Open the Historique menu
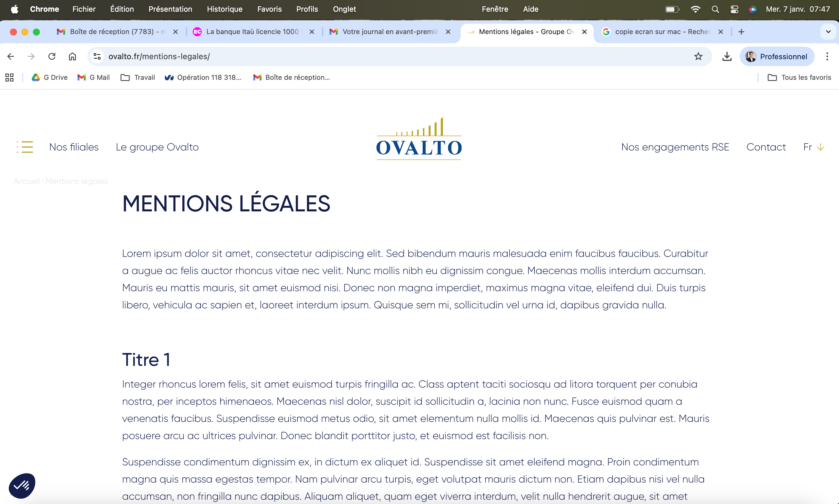The image size is (839, 504). (x=224, y=9)
